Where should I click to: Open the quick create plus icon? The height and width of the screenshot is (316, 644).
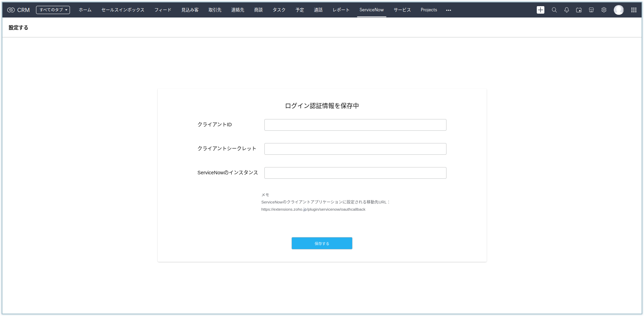point(540,10)
